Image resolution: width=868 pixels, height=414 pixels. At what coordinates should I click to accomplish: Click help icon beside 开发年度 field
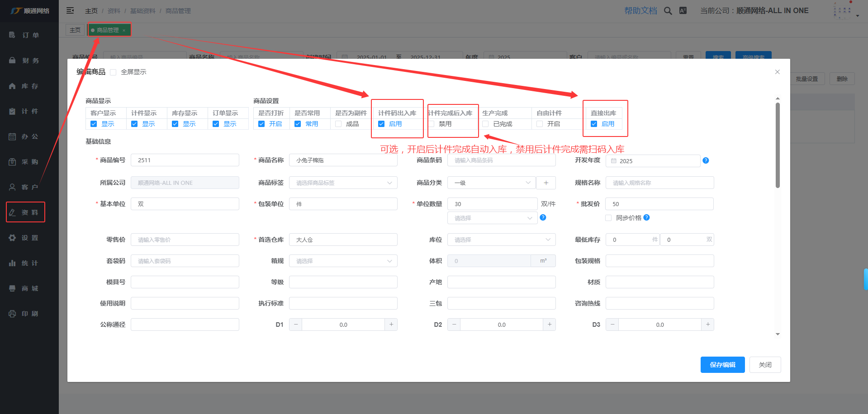706,160
